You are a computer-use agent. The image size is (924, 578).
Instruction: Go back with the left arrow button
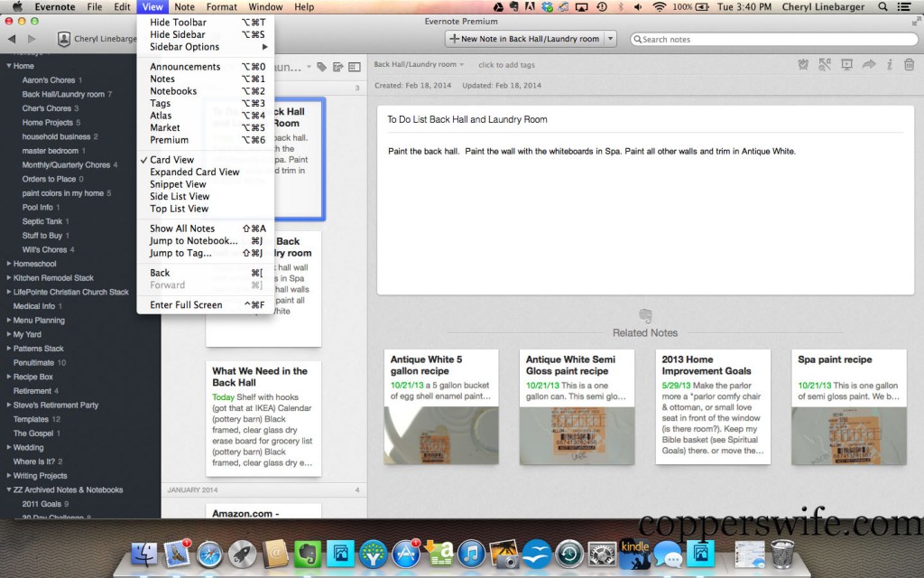12,39
